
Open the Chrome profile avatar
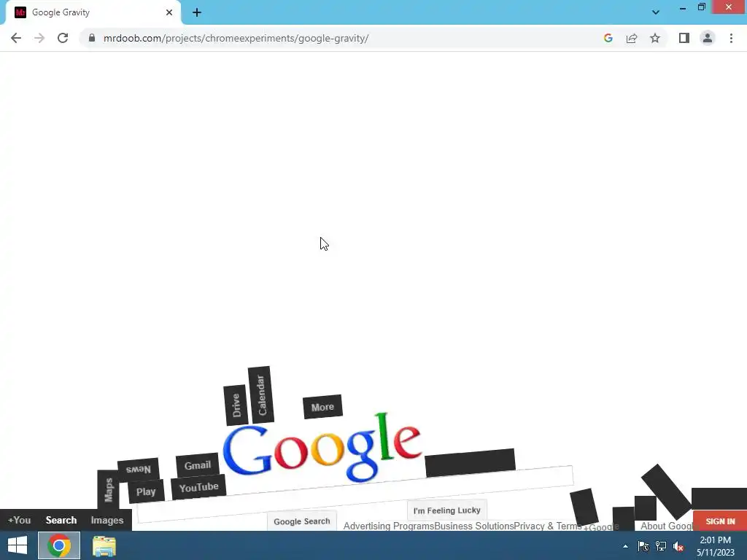708,38
